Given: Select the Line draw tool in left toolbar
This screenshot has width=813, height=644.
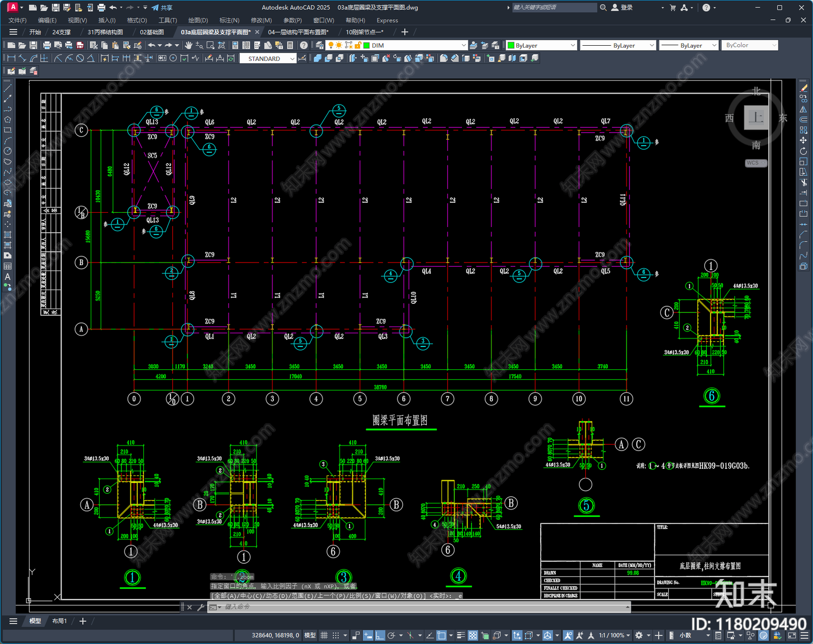Looking at the screenshot, I should (8, 88).
